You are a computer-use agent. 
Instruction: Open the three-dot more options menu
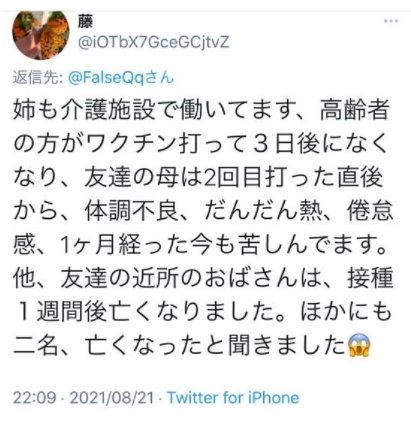click(x=391, y=21)
